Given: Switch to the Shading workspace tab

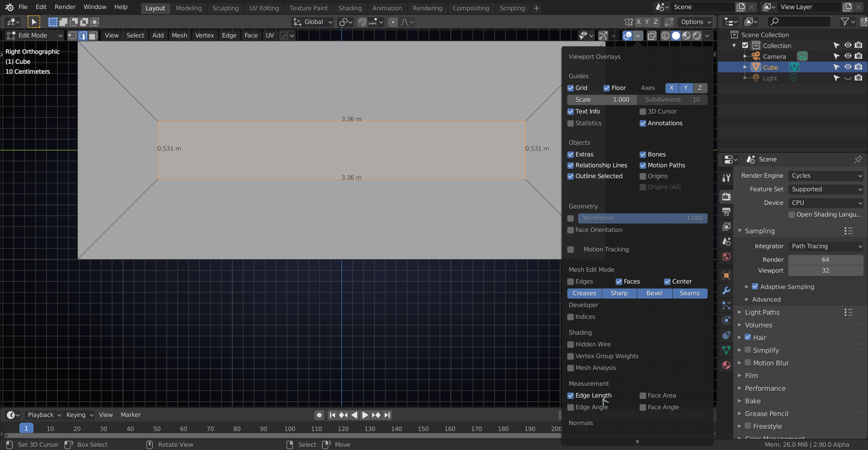Looking at the screenshot, I should (350, 8).
